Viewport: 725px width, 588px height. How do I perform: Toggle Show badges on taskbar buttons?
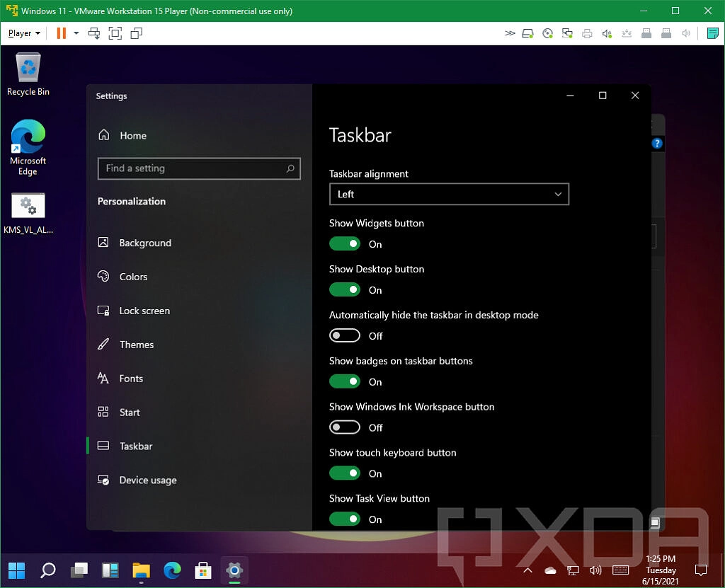[345, 381]
